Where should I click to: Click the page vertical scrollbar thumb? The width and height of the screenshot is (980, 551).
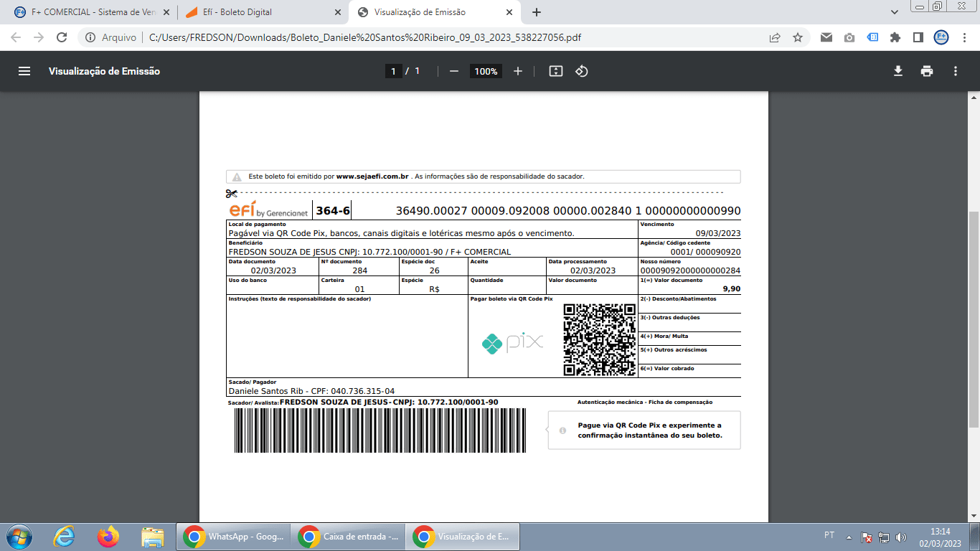[x=974, y=319]
